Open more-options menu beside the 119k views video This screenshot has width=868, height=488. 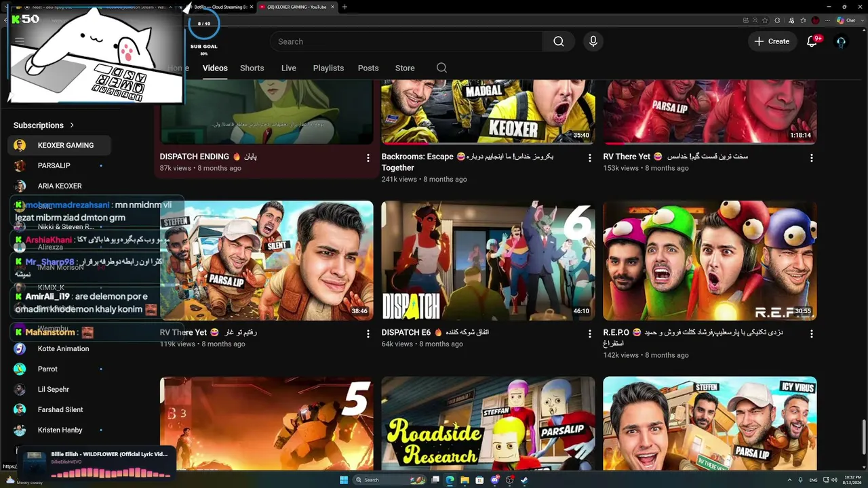point(368,334)
